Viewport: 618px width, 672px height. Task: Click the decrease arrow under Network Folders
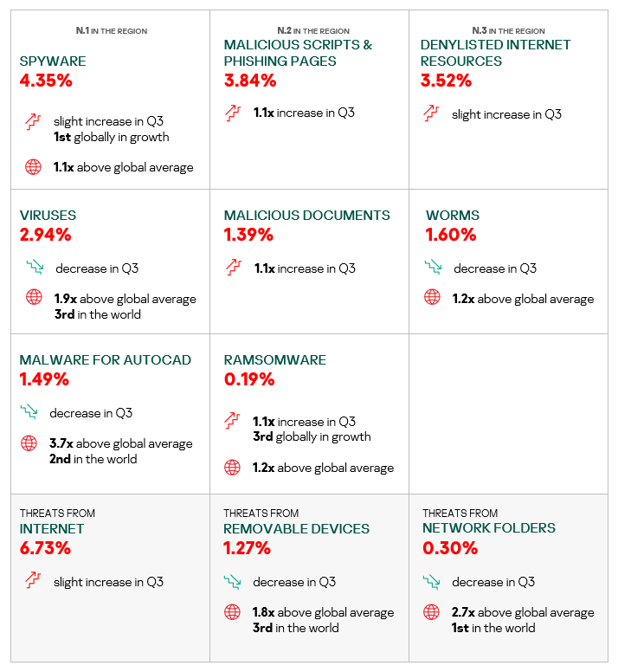431,582
